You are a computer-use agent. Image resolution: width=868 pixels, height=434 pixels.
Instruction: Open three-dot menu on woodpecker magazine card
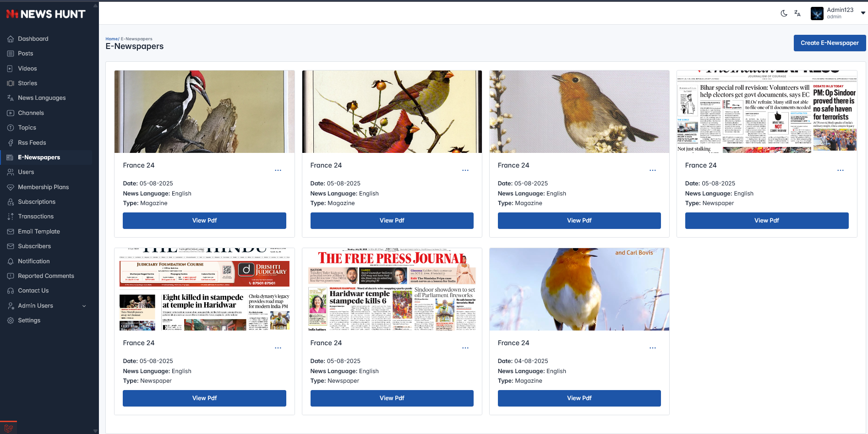tap(278, 170)
